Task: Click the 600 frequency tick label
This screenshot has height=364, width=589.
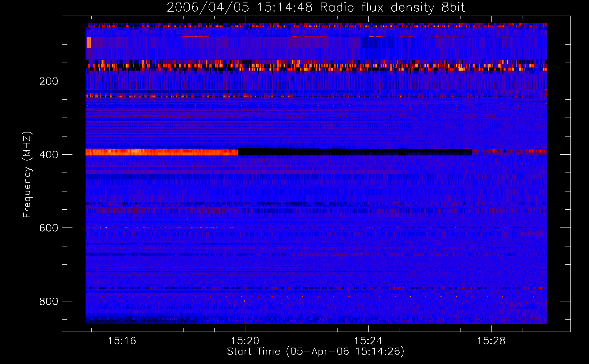Action: 49,228
